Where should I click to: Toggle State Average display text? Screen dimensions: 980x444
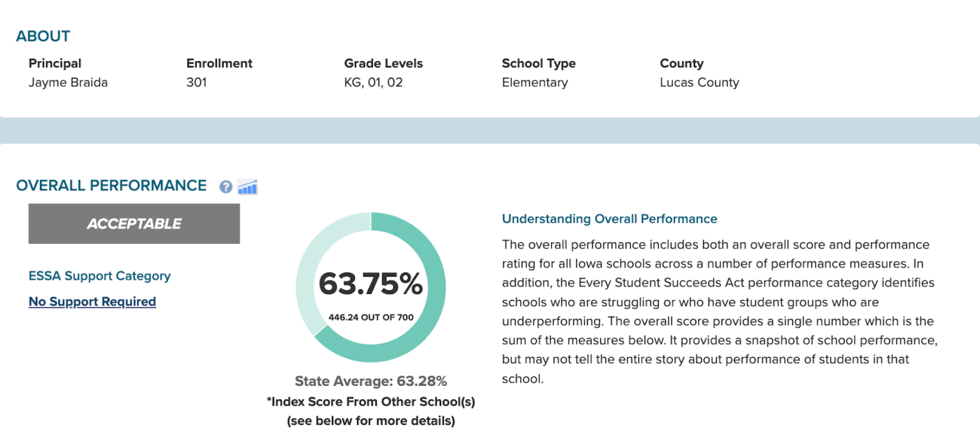(x=371, y=381)
